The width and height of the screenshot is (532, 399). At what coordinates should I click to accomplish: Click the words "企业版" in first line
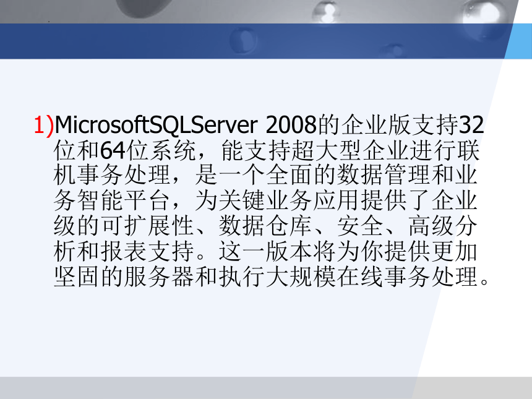[x=375, y=125]
